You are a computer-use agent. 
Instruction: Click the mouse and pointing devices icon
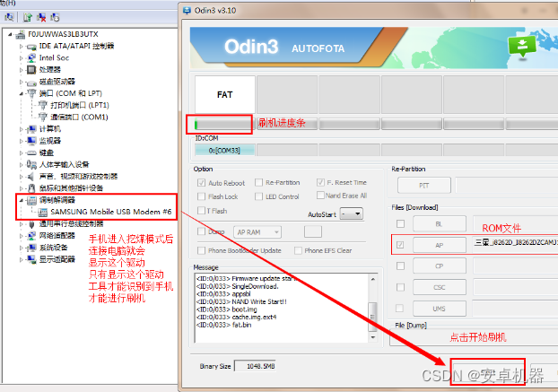pyautogui.click(x=31, y=188)
